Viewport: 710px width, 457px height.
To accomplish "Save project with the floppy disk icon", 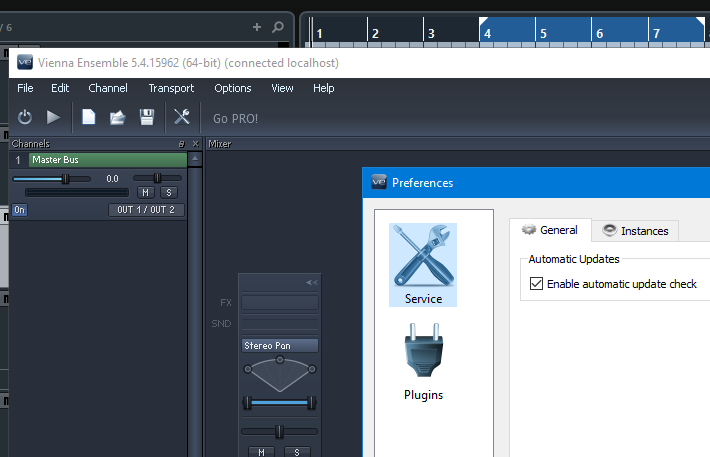I will click(147, 118).
